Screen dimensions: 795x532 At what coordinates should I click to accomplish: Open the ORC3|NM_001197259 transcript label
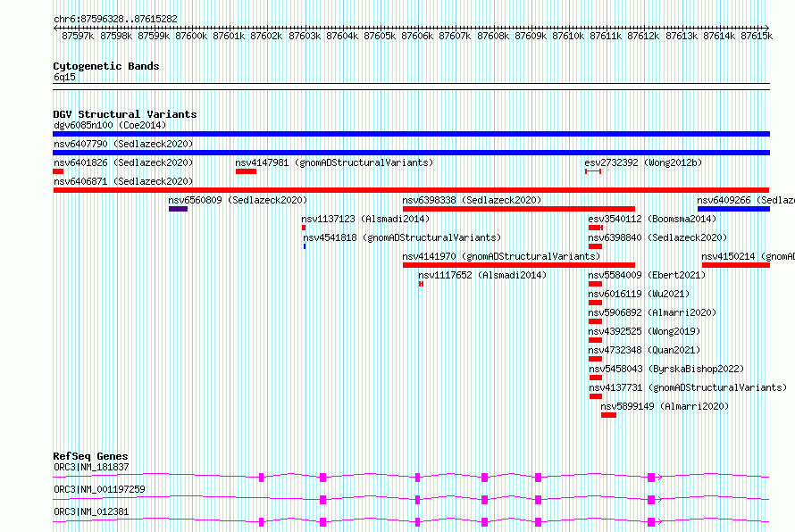99,489
